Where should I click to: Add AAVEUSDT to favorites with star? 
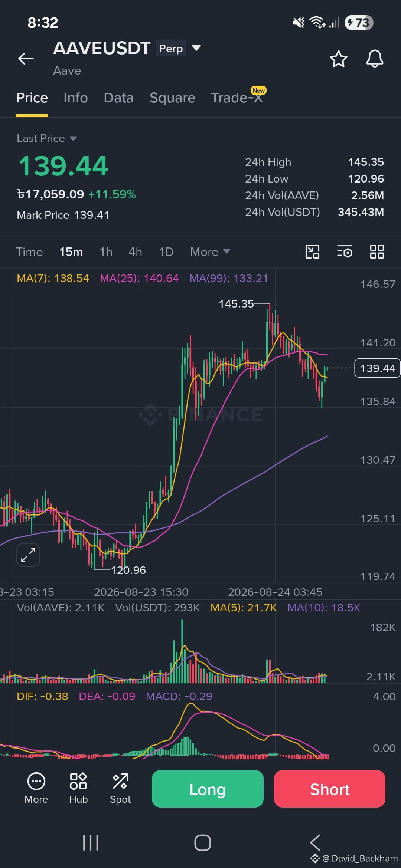pos(338,59)
